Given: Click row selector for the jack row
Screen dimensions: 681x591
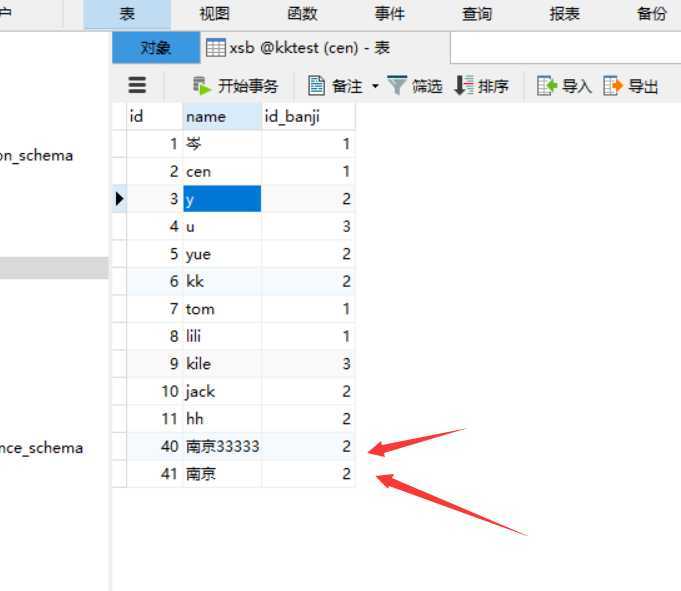Looking at the screenshot, I should 119,391.
